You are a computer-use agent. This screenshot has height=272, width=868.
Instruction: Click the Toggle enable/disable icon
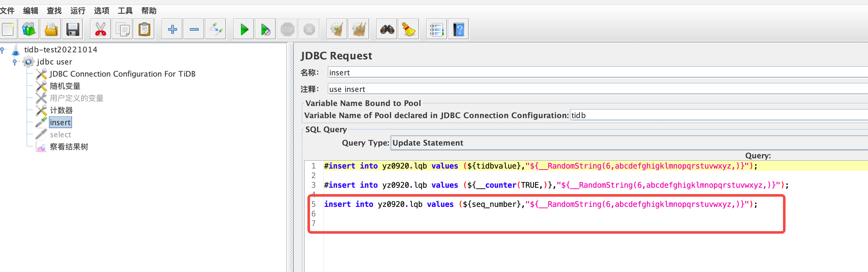point(216,29)
